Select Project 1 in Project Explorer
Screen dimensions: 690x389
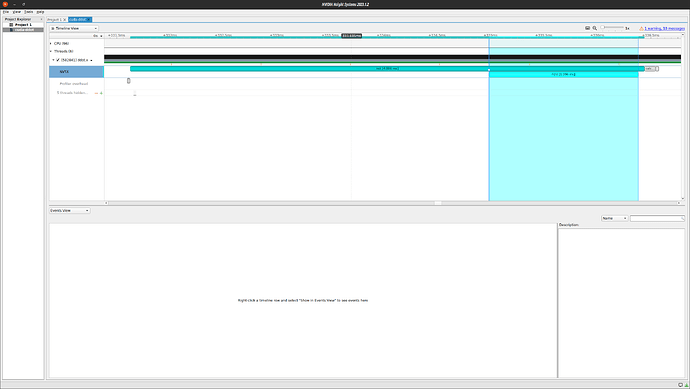point(23,25)
